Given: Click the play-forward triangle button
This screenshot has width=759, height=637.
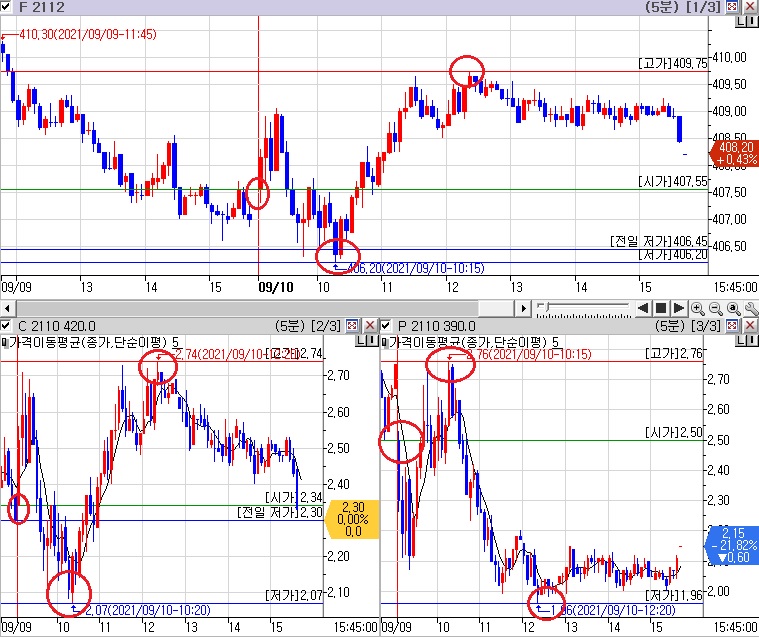Looking at the screenshot, I should (679, 308).
